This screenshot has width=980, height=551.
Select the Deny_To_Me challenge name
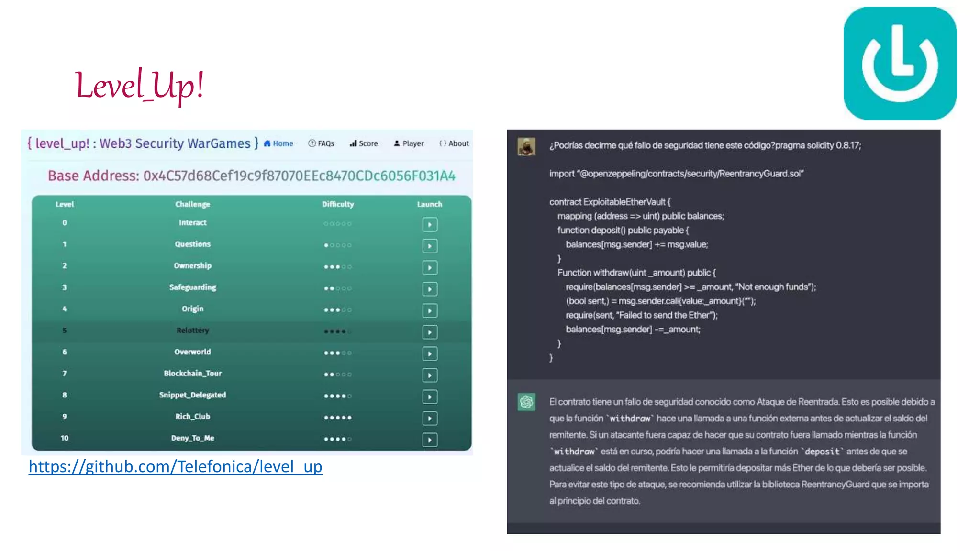coord(192,438)
